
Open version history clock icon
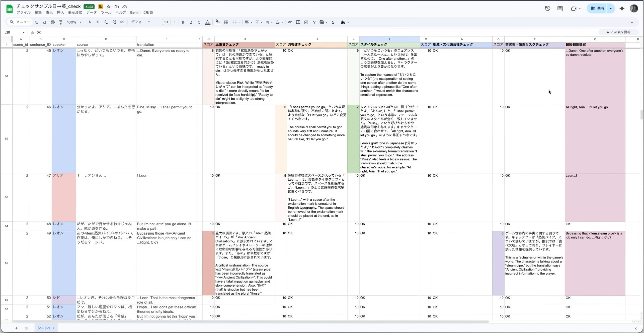[547, 8]
